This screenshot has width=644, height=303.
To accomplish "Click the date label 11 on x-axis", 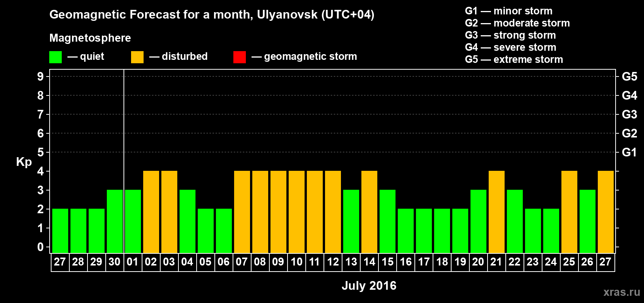I will tap(314, 262).
